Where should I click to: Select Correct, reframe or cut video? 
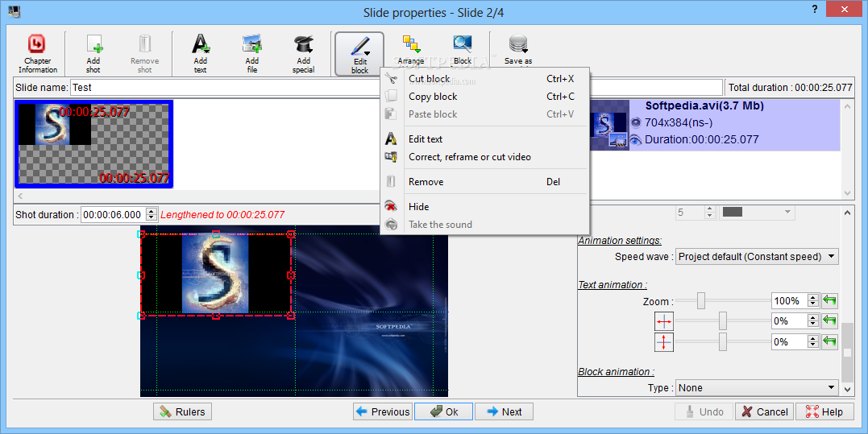click(484, 157)
